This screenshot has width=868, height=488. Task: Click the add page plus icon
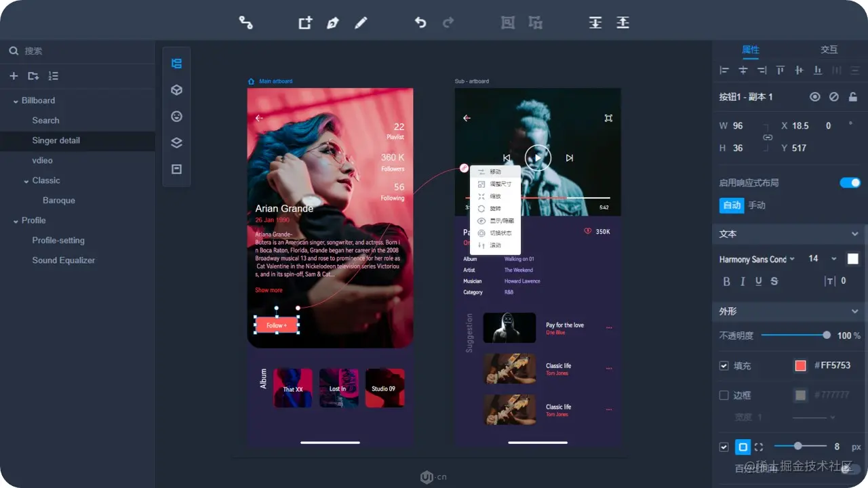pyautogui.click(x=14, y=76)
